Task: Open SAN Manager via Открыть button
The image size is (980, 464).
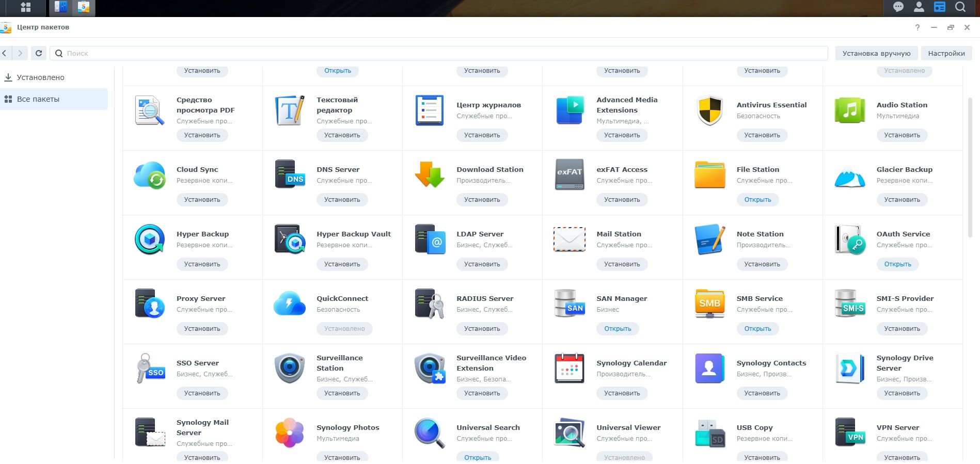Action: pos(618,329)
